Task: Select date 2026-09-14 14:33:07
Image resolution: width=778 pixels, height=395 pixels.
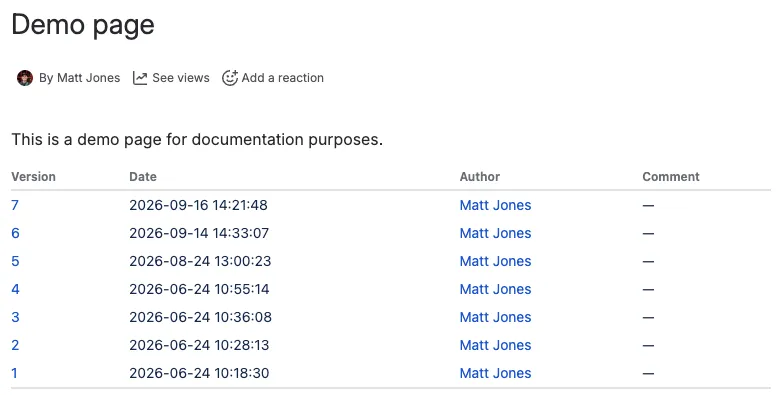Action: [x=199, y=233]
